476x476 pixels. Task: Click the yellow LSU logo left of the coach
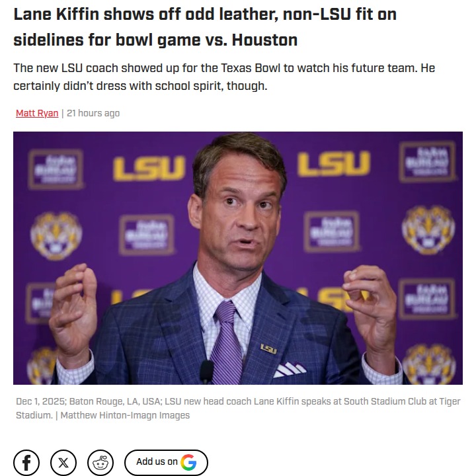pos(149,167)
